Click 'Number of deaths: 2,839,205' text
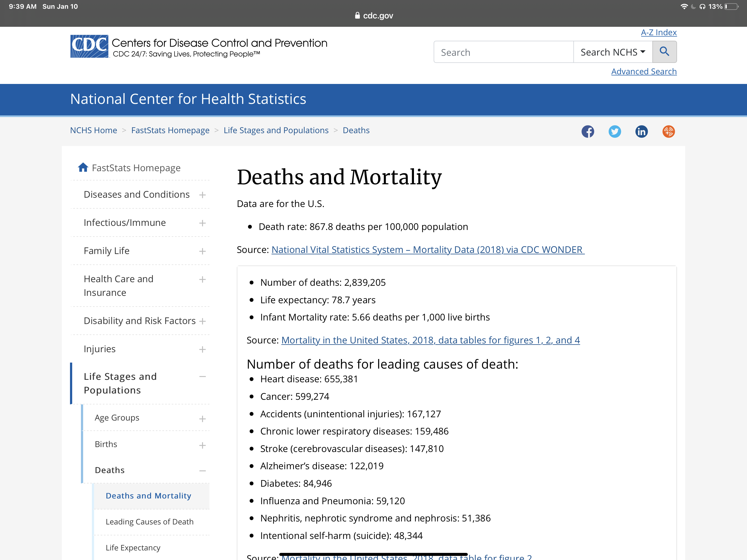 323,282
